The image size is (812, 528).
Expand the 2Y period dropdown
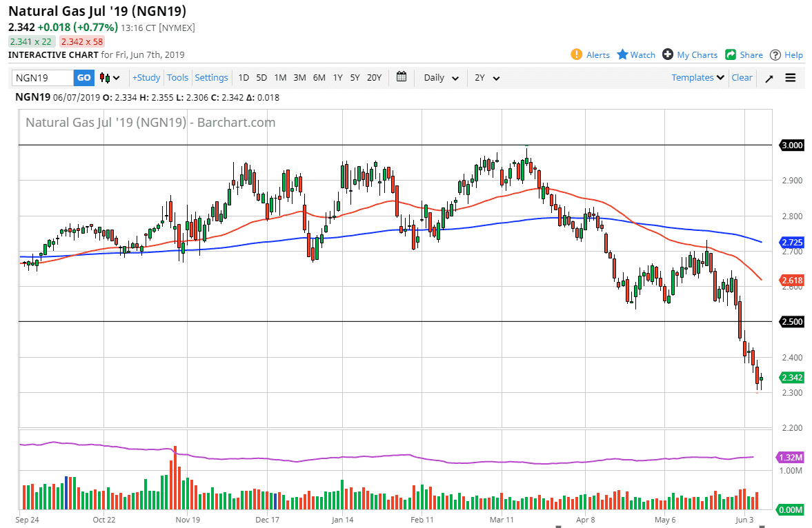(487, 78)
